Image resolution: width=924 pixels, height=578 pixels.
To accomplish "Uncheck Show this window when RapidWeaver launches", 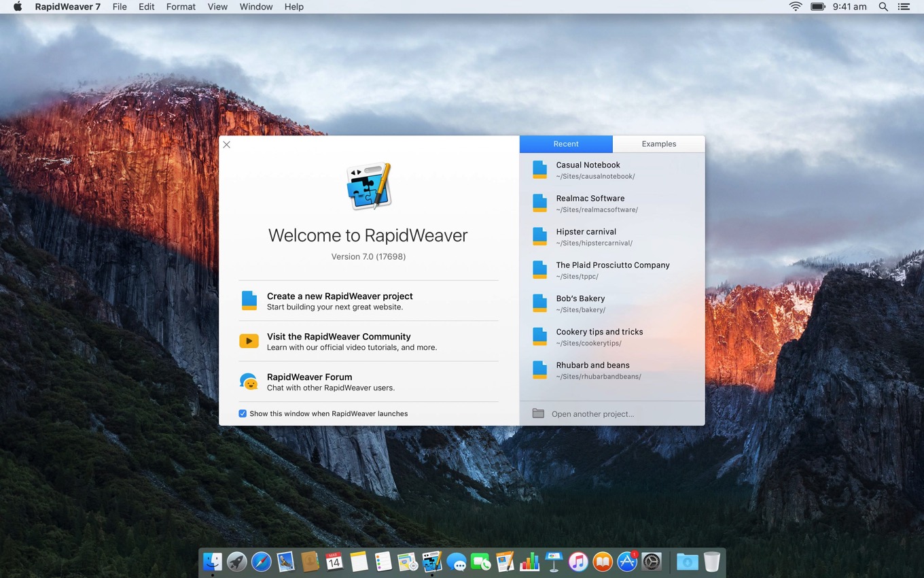I will (x=243, y=413).
